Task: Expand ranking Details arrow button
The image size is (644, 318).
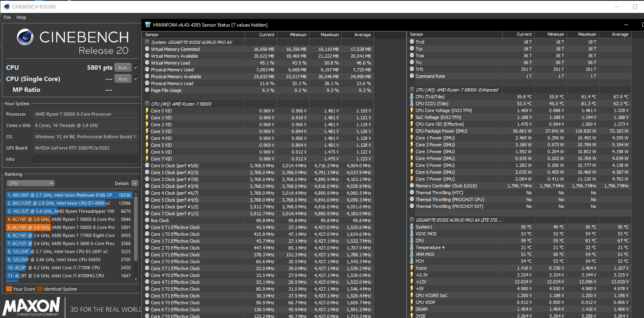Action: pos(135,183)
